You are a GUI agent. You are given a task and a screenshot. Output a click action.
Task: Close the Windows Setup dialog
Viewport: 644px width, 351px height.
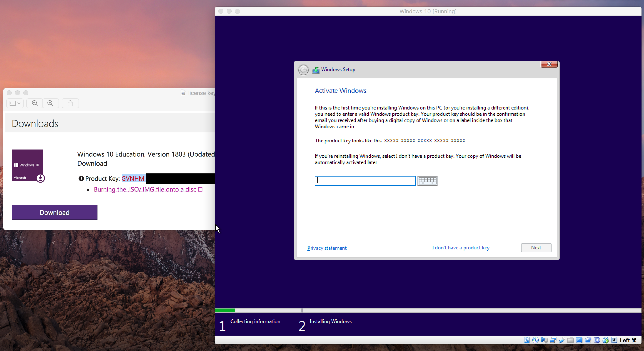pyautogui.click(x=549, y=64)
